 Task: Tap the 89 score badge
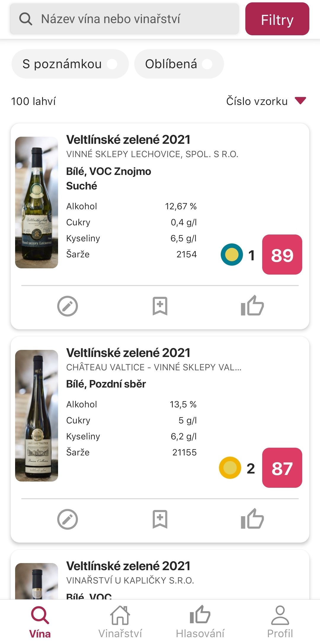[282, 255]
